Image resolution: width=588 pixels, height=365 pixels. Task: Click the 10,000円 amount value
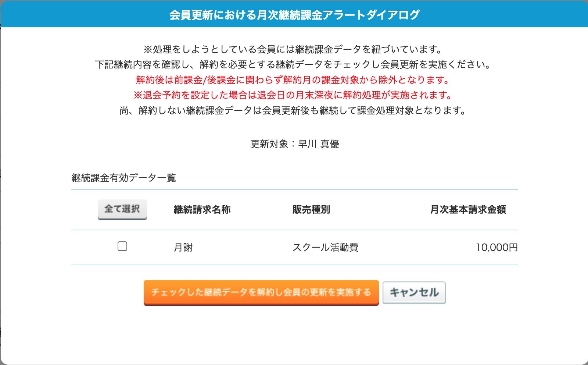(x=497, y=248)
